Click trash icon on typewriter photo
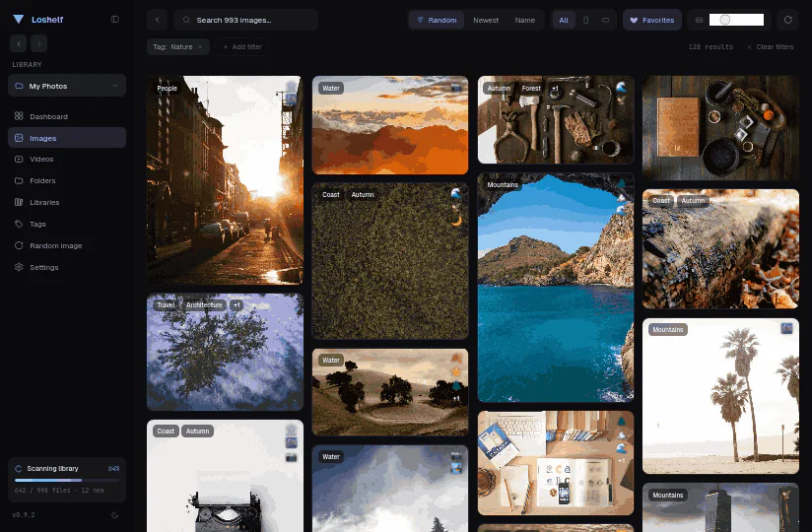This screenshot has width=812, height=532. coord(291,431)
